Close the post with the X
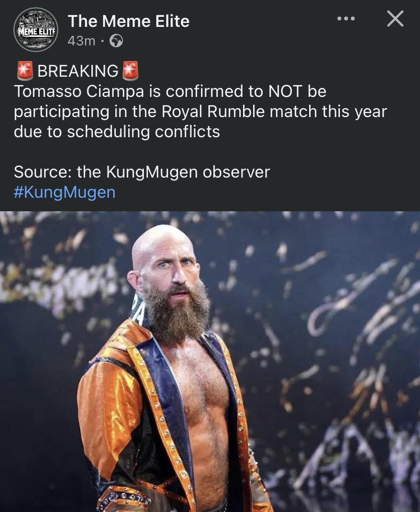 coord(395,18)
